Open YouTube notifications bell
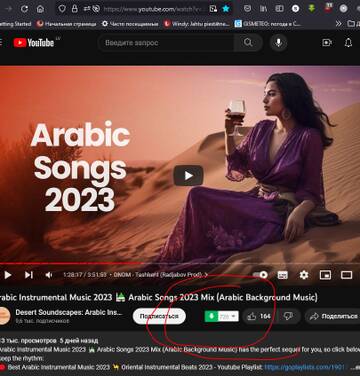 (348, 43)
